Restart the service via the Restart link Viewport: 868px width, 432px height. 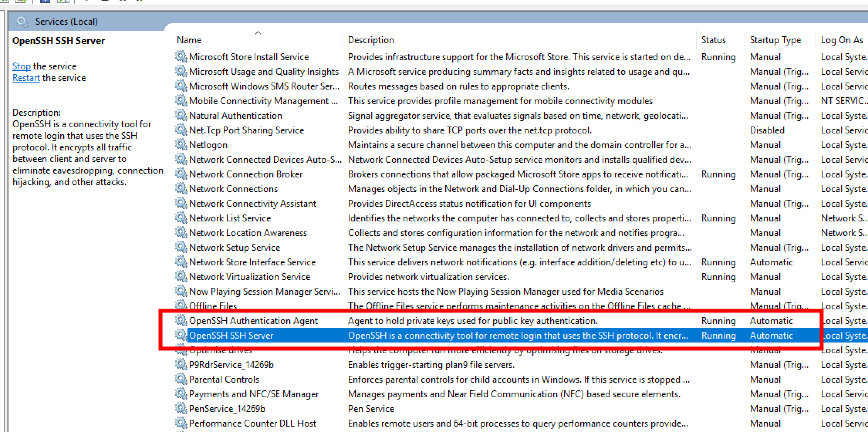26,78
